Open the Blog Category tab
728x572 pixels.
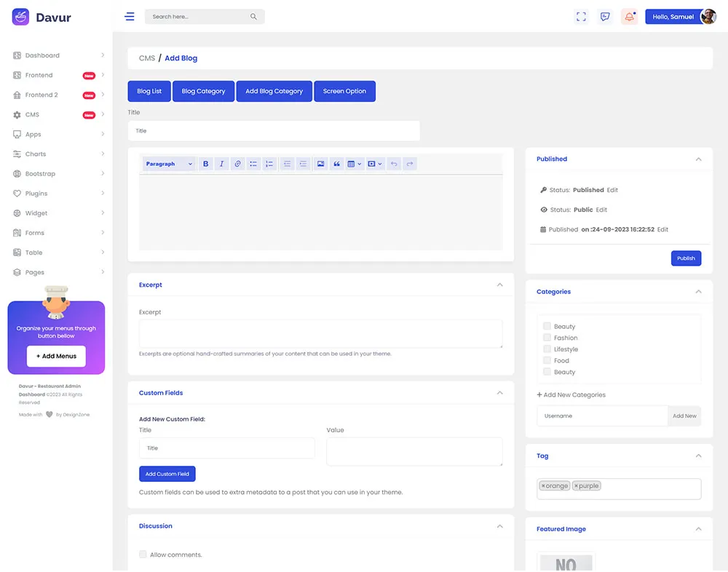click(x=203, y=91)
